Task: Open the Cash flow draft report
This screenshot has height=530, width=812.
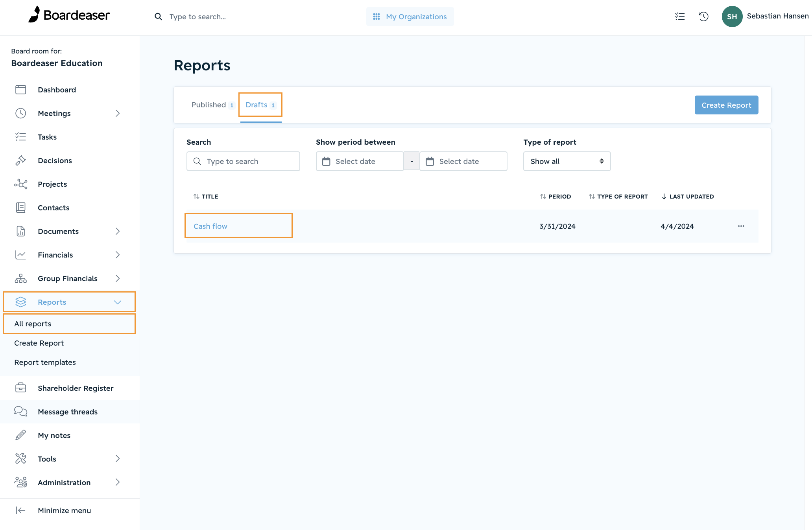Action: click(x=210, y=226)
